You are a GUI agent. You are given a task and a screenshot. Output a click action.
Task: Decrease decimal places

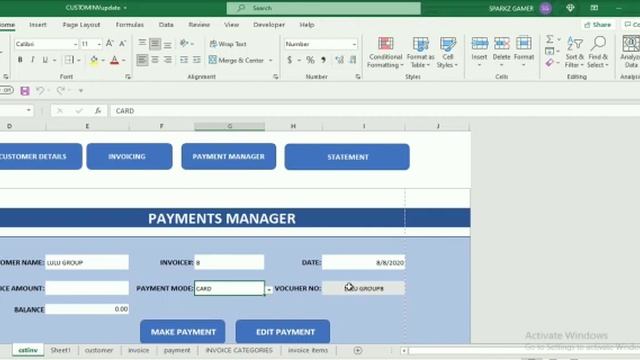353,60
